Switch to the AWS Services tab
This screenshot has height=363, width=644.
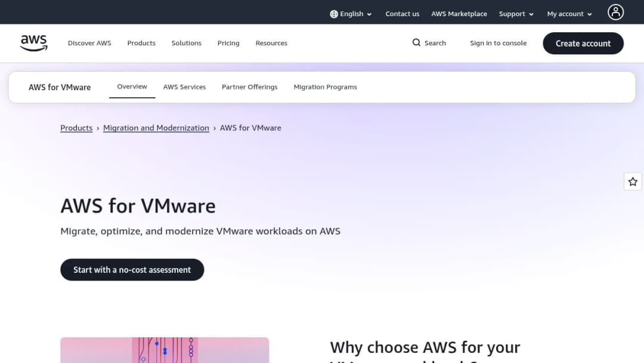pyautogui.click(x=184, y=87)
